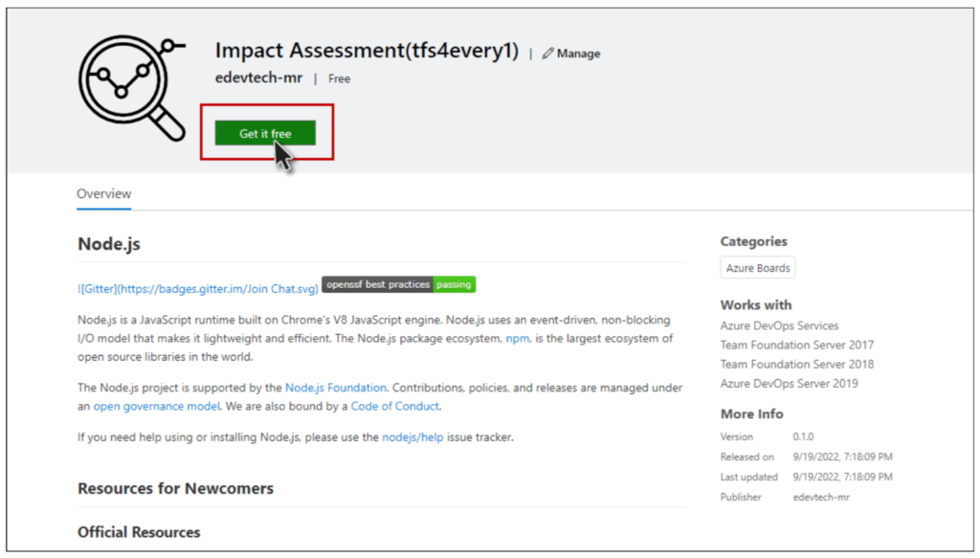Open the nodejs/help issue tracker link

tap(412, 436)
